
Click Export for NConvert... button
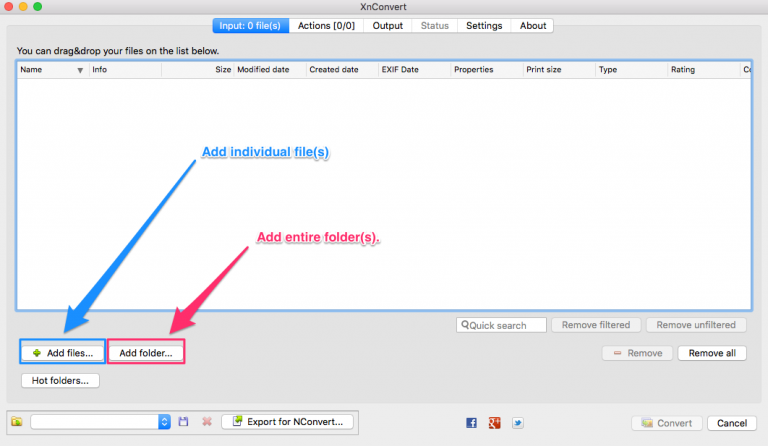tap(288, 422)
